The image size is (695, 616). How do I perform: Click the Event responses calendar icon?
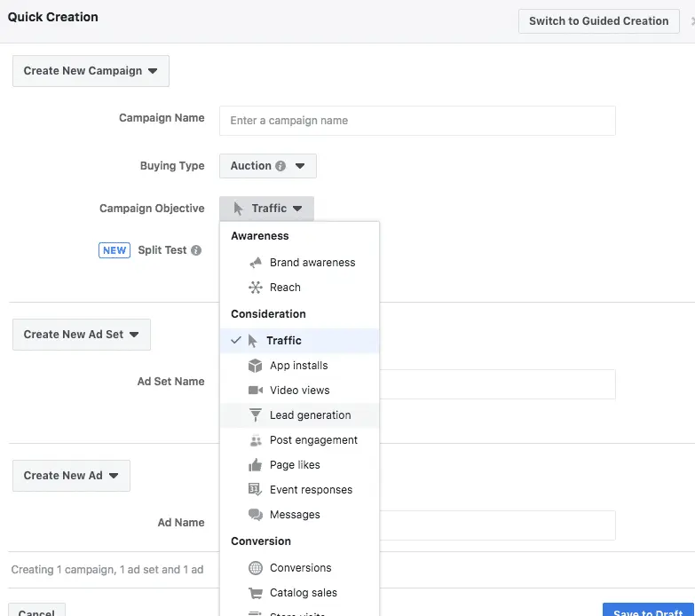pos(255,489)
